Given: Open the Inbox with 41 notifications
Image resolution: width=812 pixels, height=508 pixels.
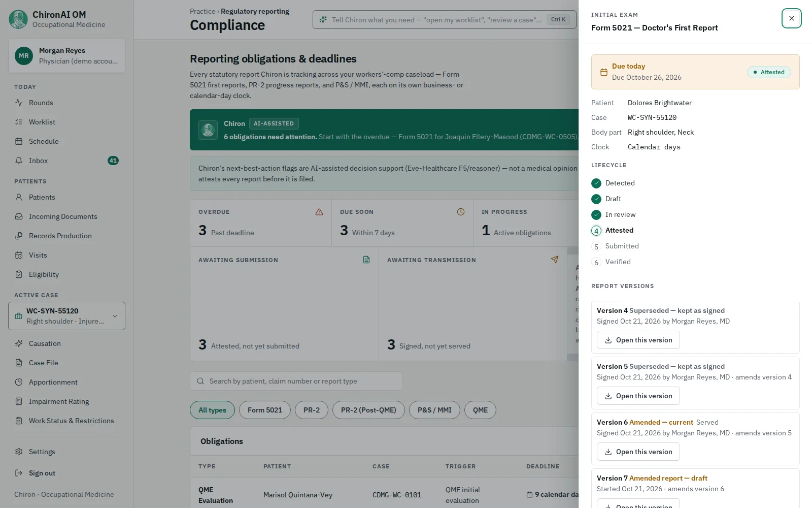Looking at the screenshot, I should [66, 161].
